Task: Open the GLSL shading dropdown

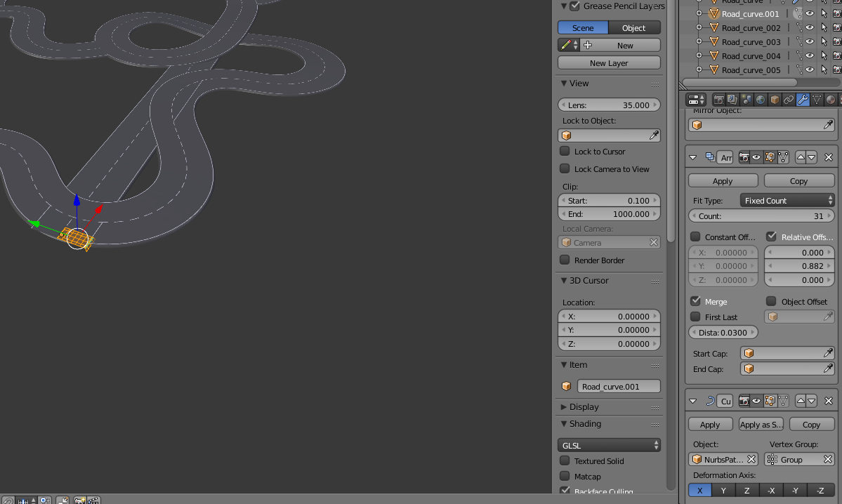Action: point(609,446)
